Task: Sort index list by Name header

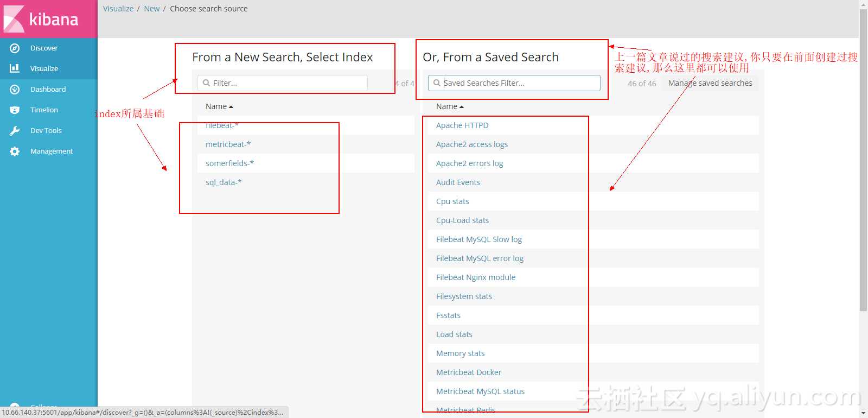Action: 219,106
